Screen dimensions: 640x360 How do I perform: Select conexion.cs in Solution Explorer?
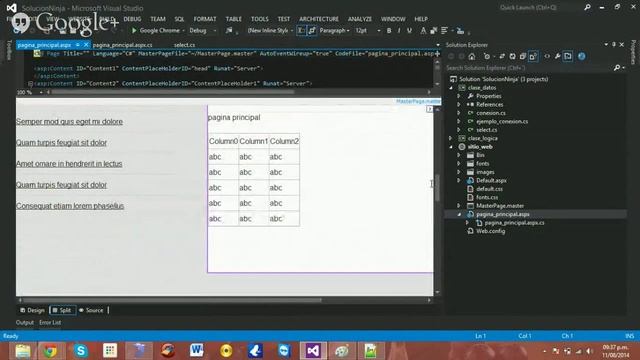491,113
